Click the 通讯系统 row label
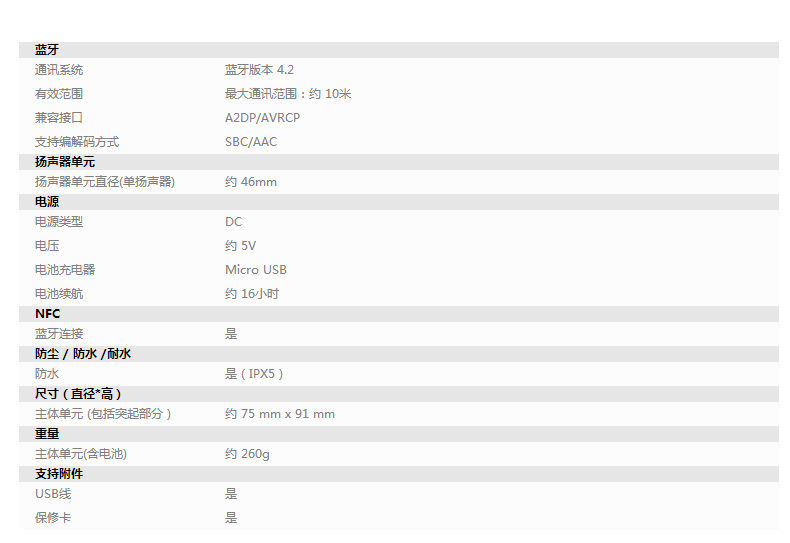790x543 pixels. [59, 70]
